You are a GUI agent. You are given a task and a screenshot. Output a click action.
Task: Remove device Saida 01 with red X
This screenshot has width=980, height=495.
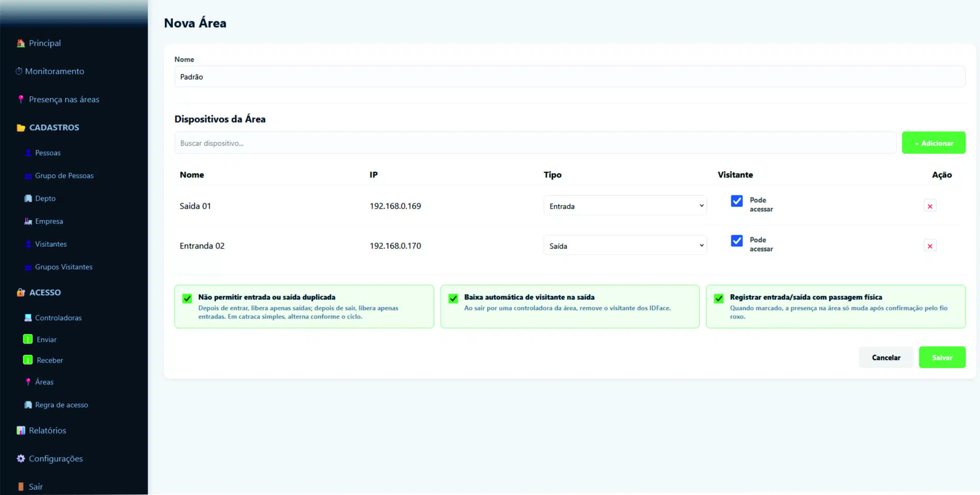tap(930, 206)
